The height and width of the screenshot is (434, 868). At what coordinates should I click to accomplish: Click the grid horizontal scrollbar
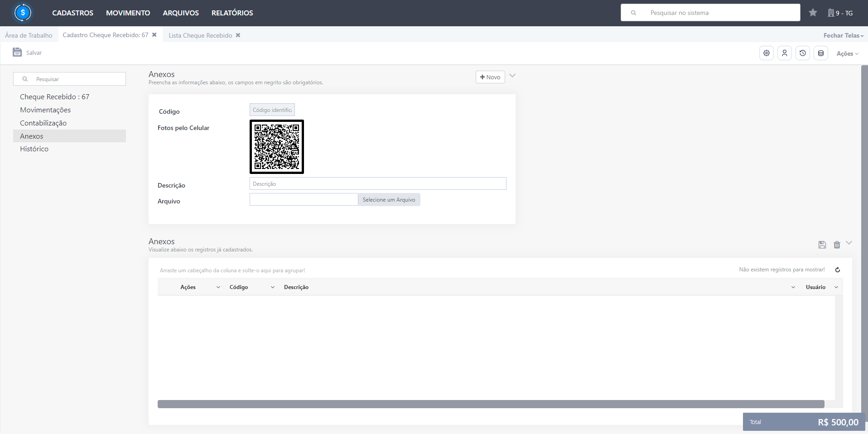(x=491, y=404)
